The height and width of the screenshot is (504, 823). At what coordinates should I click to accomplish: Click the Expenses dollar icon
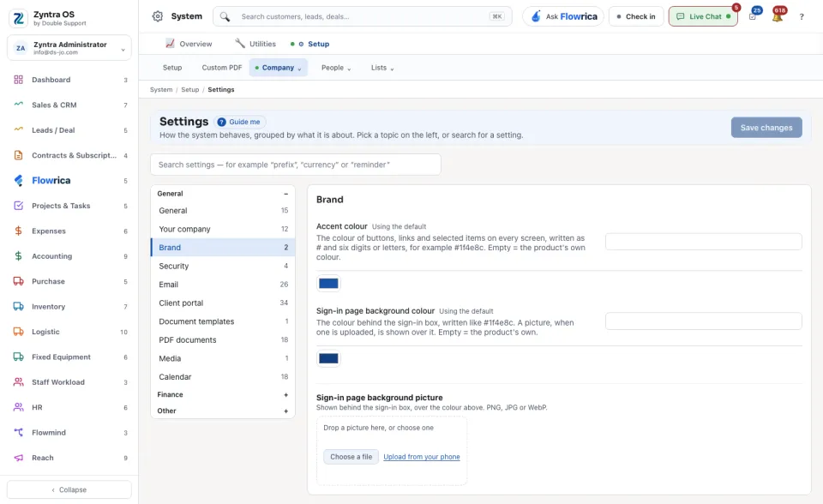[x=18, y=231]
